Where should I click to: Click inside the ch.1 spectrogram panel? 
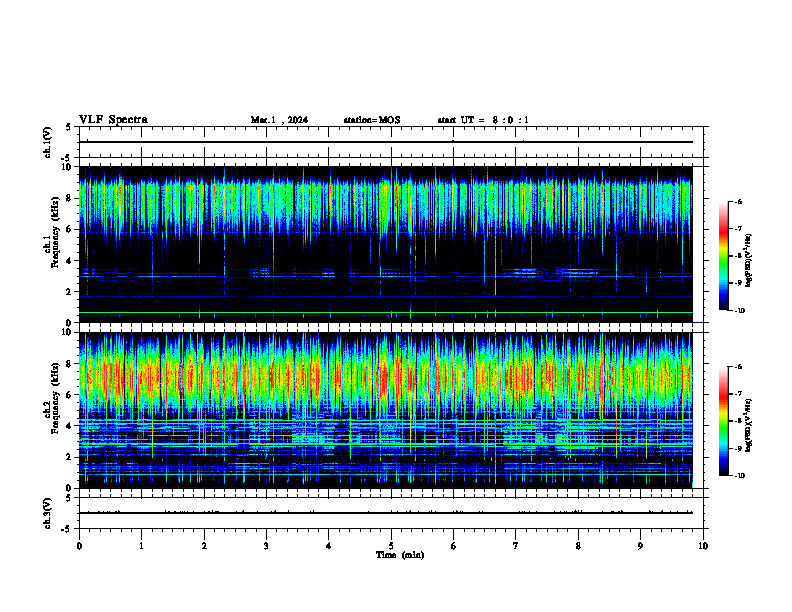tap(385, 244)
